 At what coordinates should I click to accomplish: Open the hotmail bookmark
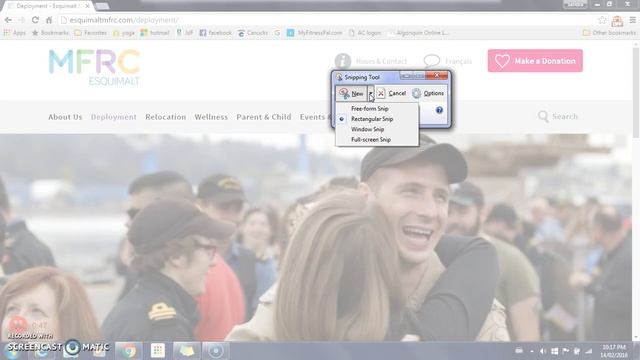155,33
